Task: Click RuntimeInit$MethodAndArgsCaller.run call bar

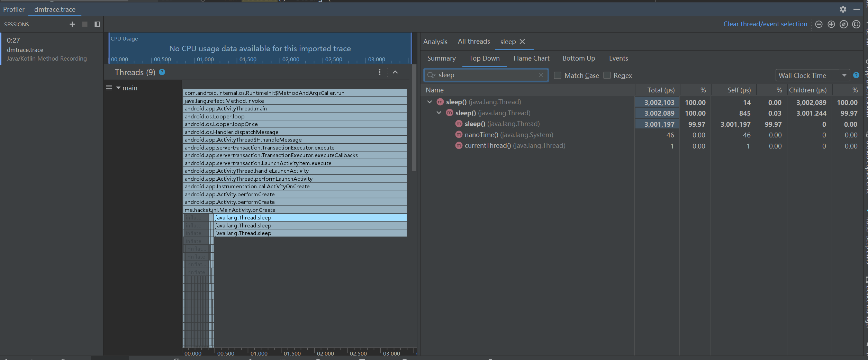Action: (295, 93)
